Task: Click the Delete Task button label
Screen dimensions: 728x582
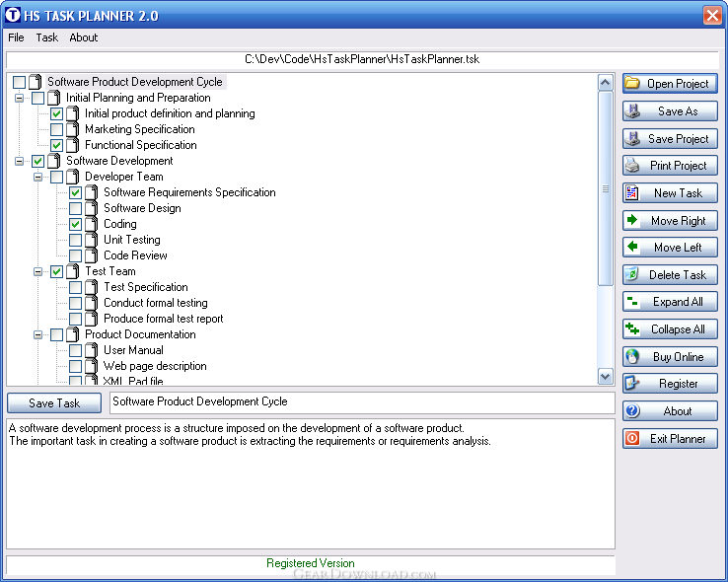Action: pos(678,275)
